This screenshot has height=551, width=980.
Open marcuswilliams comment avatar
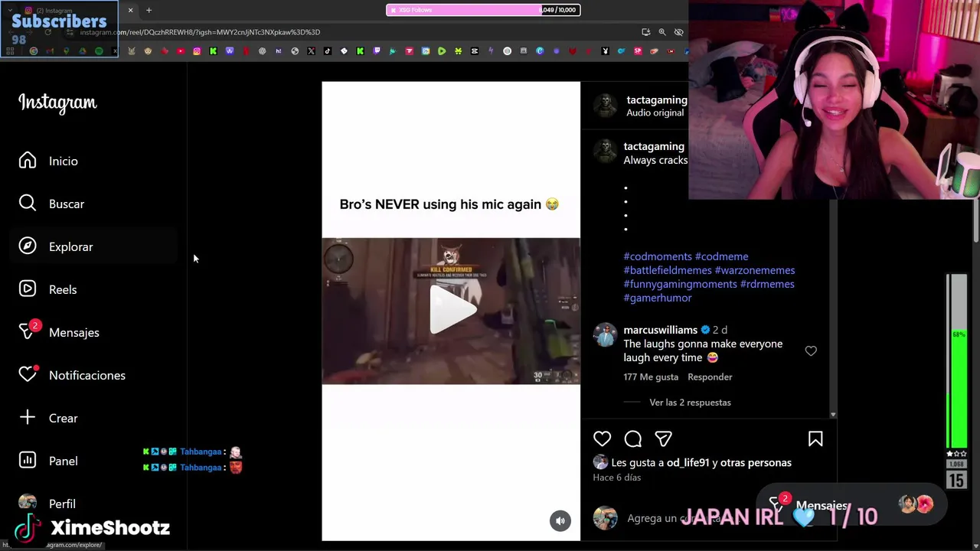coord(605,335)
